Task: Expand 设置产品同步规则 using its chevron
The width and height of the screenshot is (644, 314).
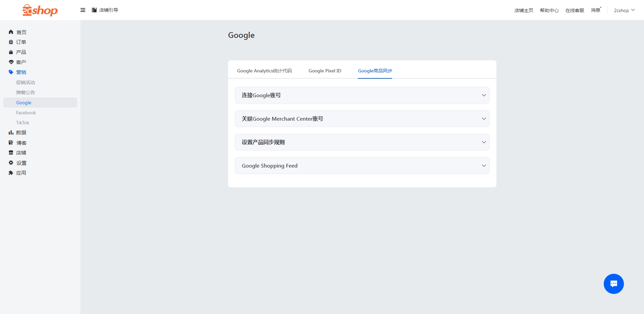Action: [484, 142]
